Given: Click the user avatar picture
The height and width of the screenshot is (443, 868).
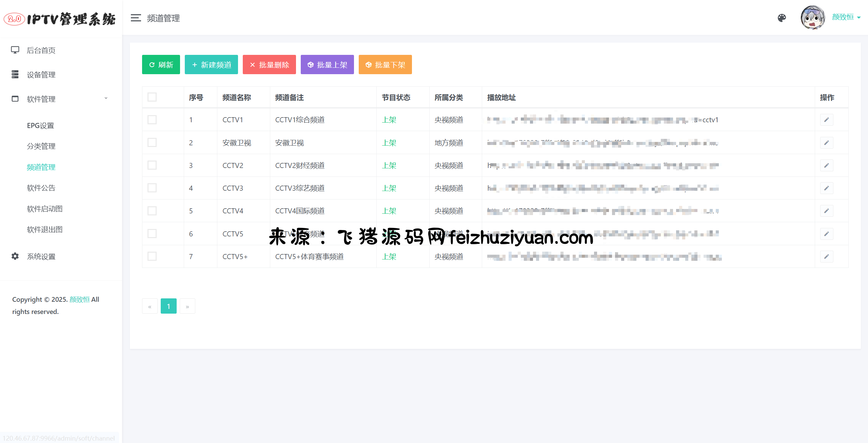Looking at the screenshot, I should 812,18.
